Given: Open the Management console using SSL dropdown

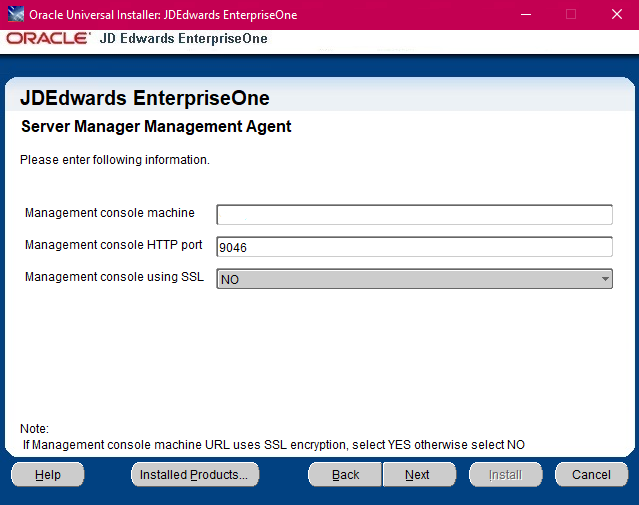Looking at the screenshot, I should tap(414, 279).
